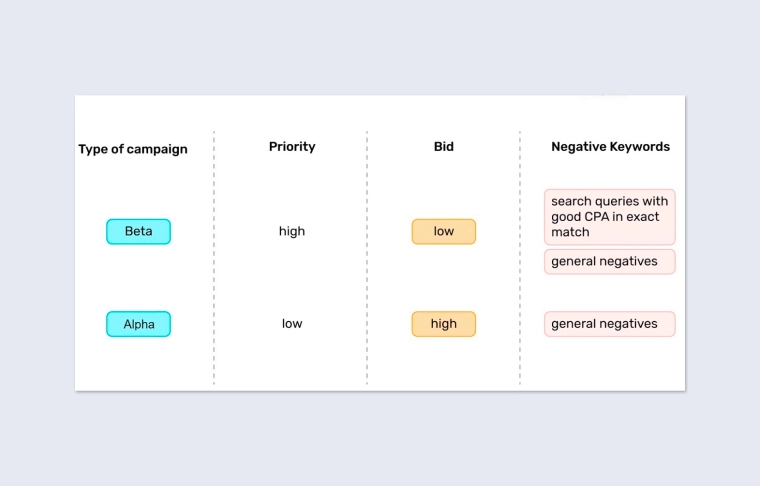Select the 'Negative Keywords' column header
760x486 pixels.
pos(610,147)
